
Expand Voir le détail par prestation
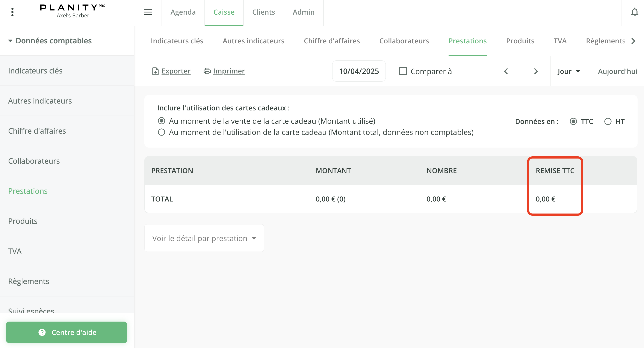tap(204, 238)
